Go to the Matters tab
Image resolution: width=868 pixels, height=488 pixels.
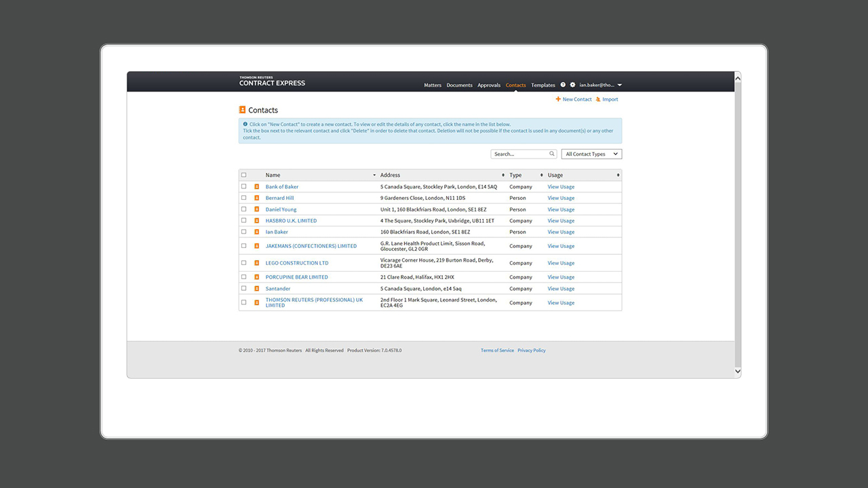tap(433, 85)
